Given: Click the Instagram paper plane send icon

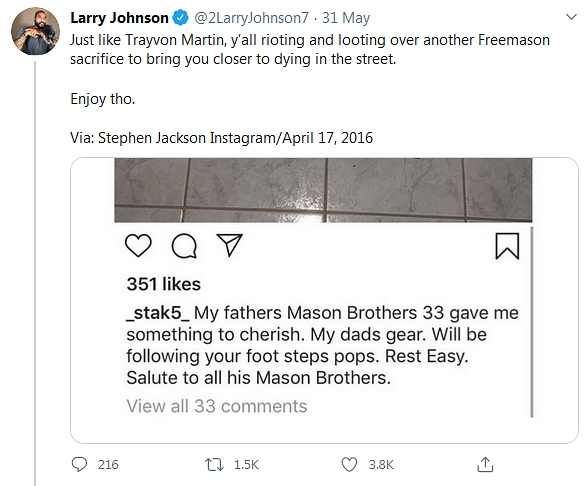Looking at the screenshot, I should (x=229, y=245).
